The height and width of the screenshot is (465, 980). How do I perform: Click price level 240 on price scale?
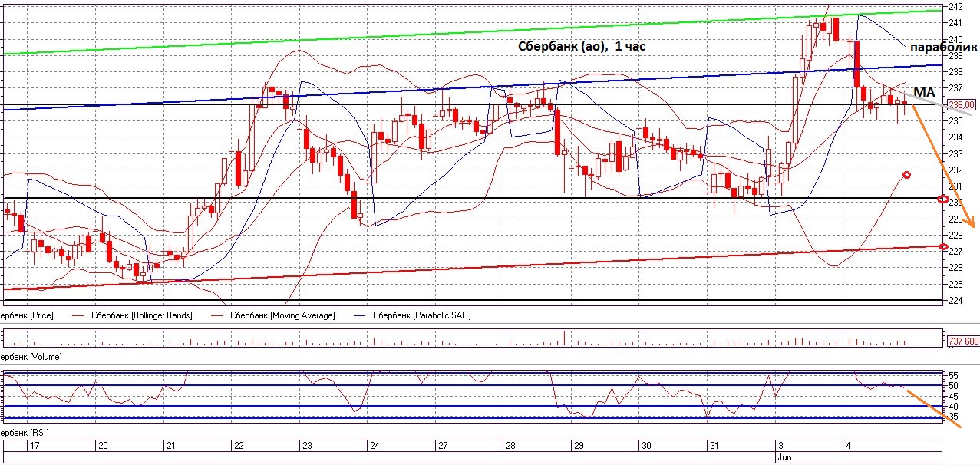956,39
